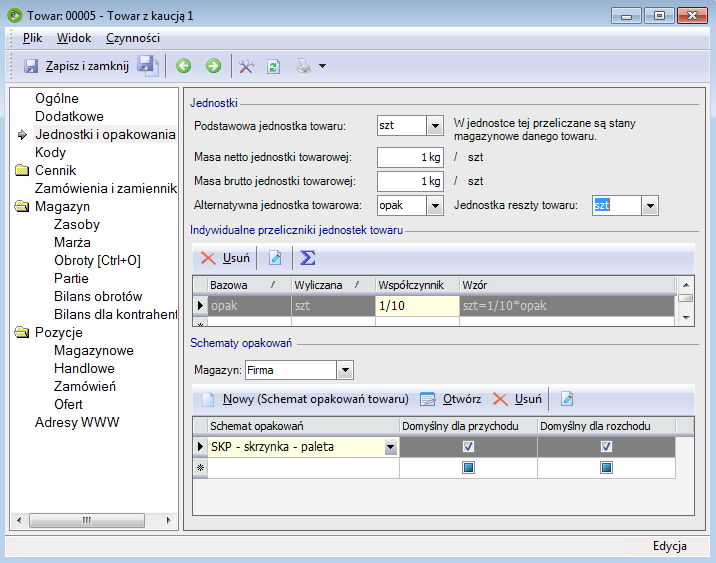Click right scroll arrow in navigation panel

(x=168, y=520)
